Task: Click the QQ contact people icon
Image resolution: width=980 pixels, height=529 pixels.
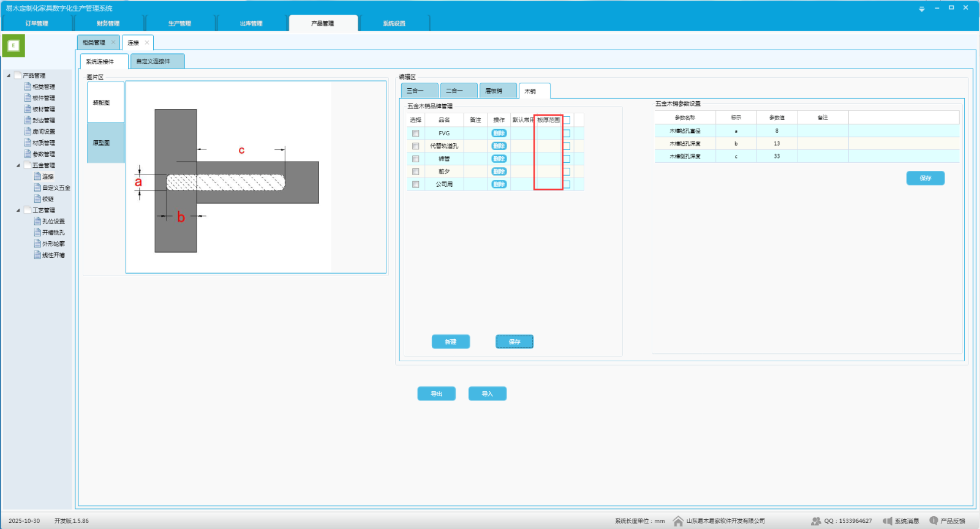Action: [x=816, y=521]
